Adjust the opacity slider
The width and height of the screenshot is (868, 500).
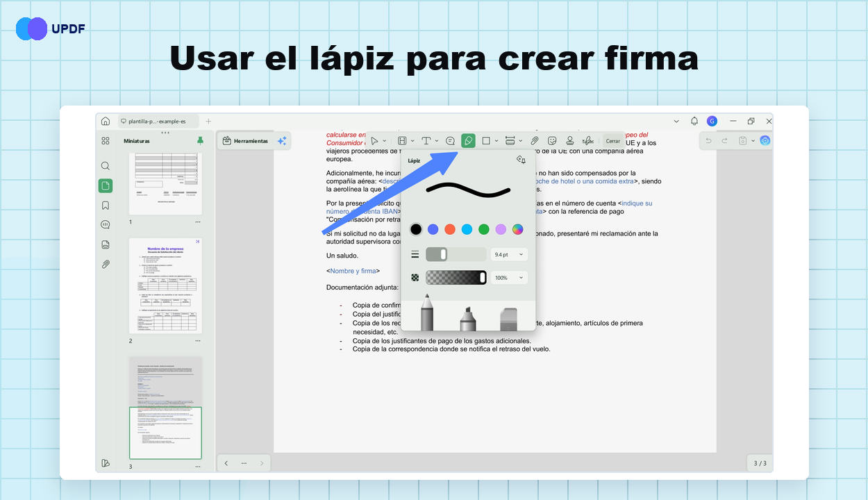pyautogui.click(x=456, y=278)
